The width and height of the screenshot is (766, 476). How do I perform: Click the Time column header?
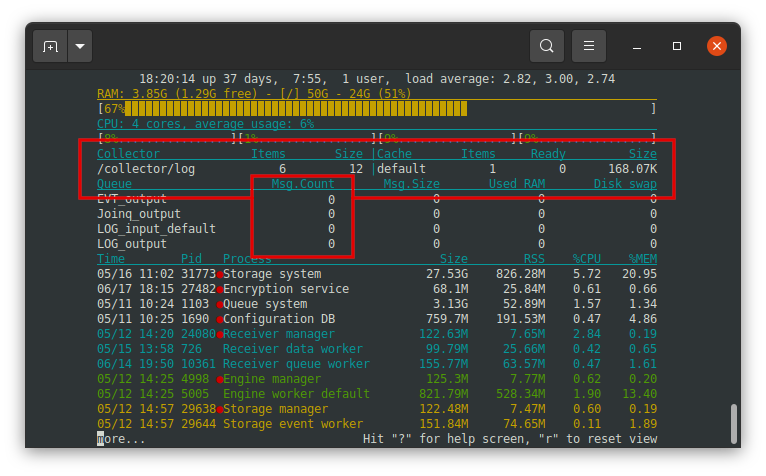click(111, 259)
